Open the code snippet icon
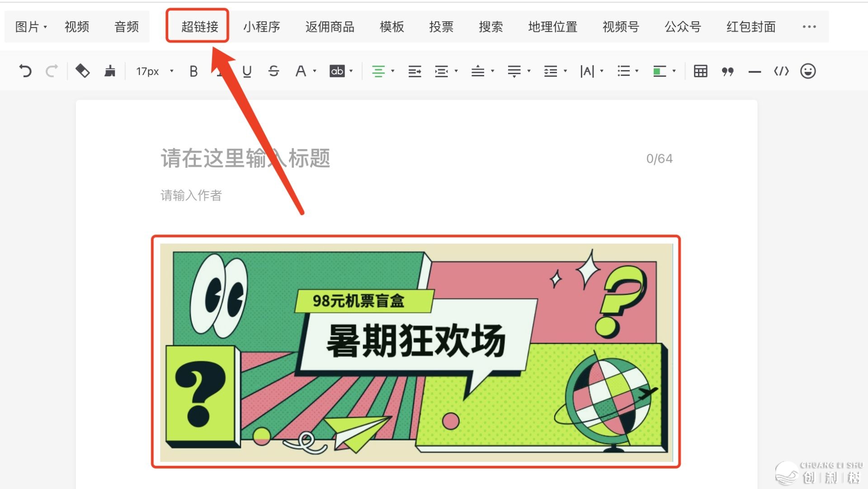The image size is (868, 489). click(781, 71)
